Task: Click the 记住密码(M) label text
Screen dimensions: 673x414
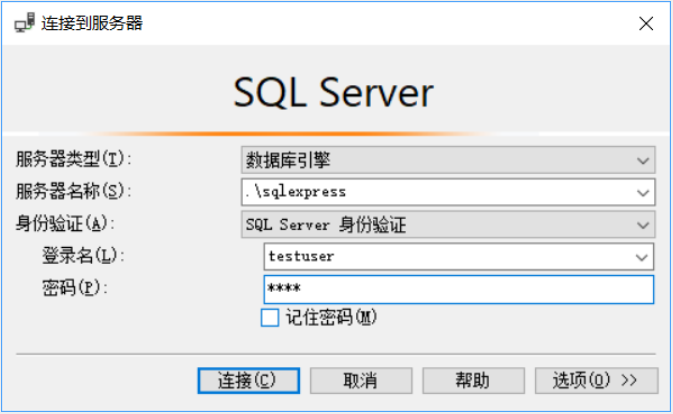Action: 331,318
